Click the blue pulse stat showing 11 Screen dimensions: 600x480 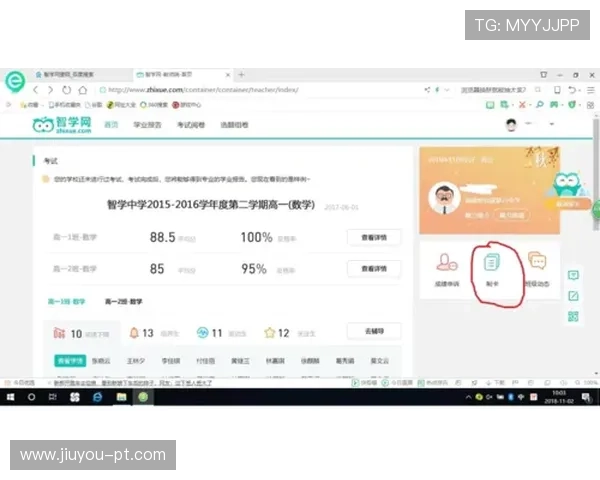pos(221,333)
